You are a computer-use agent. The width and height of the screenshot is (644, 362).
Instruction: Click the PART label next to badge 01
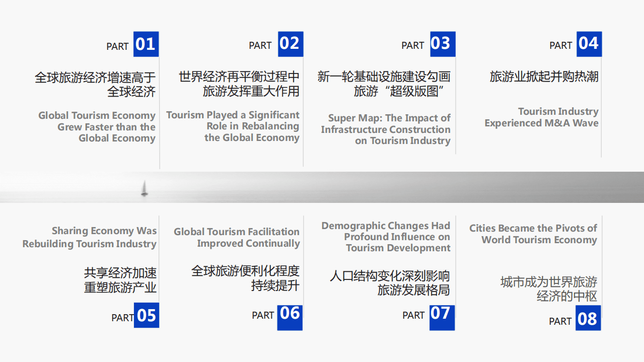tap(117, 46)
